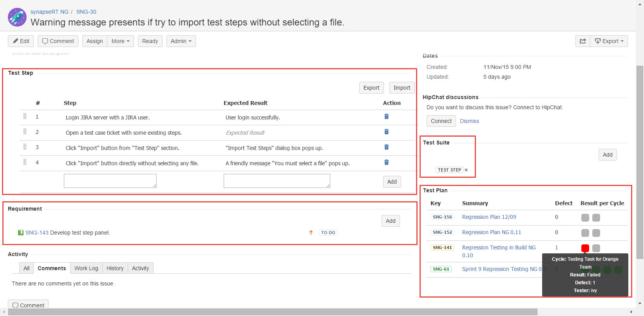
Task: Dismiss the HipChat discussion prompt
Action: (x=469, y=121)
